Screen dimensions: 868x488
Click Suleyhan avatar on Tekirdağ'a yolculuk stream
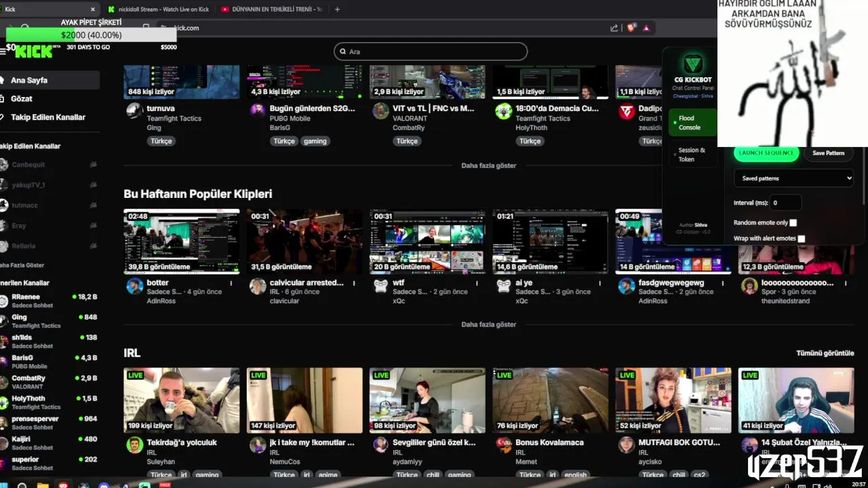pyautogui.click(x=134, y=445)
